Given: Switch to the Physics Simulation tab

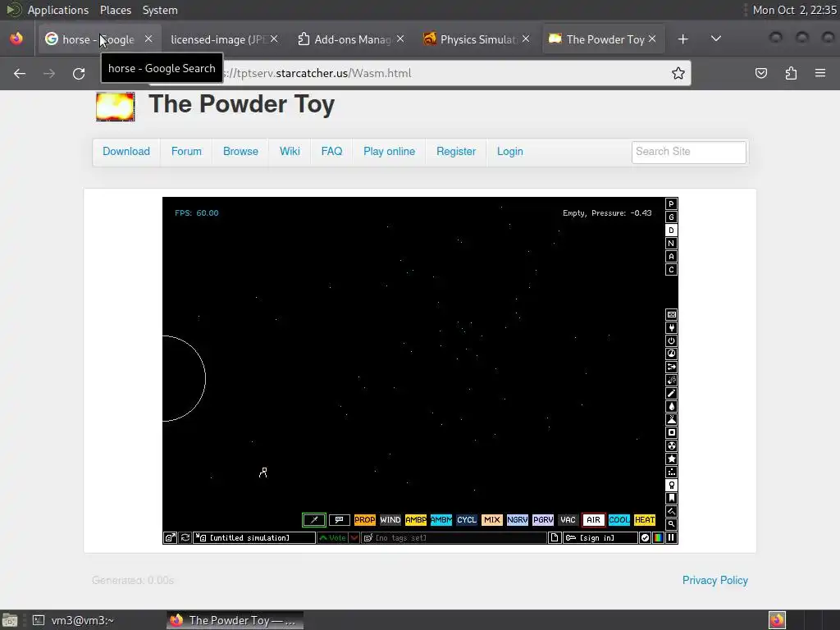Looking at the screenshot, I should (x=477, y=39).
